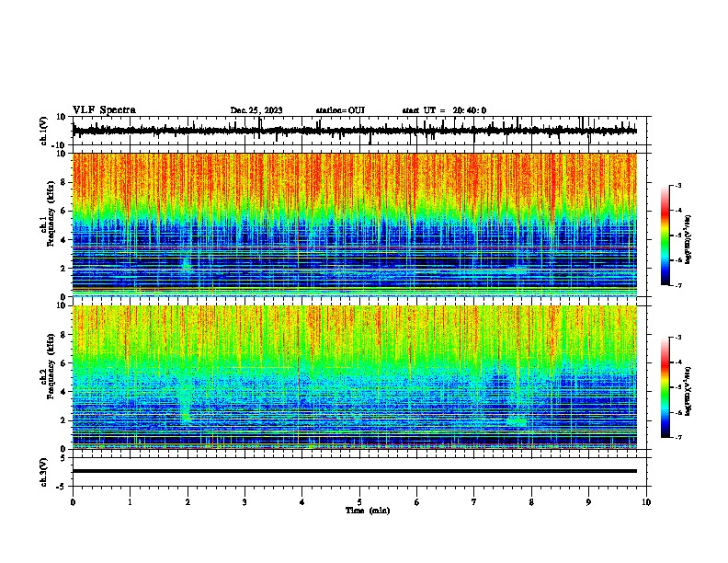Viewport: 728px width, 563px height.
Task: Click the "6" kHz tick on ch.2 frequency axis
Action: tap(64, 363)
